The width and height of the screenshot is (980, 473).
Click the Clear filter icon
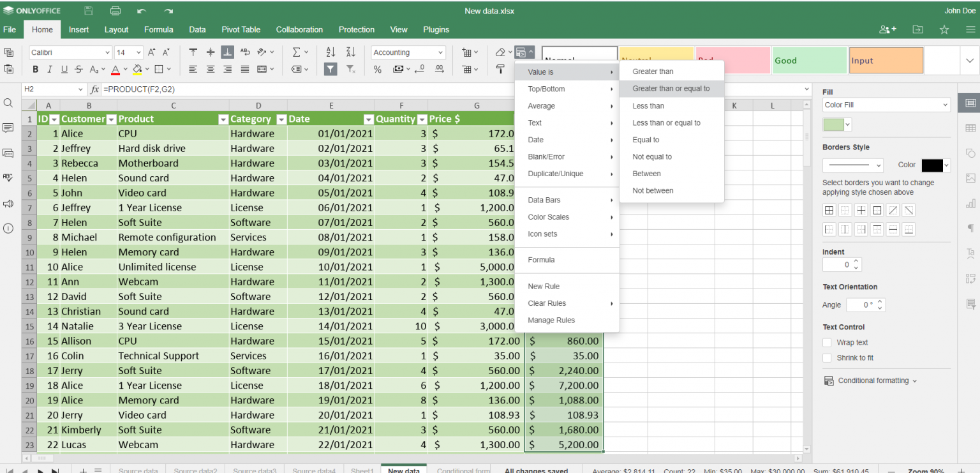350,69
